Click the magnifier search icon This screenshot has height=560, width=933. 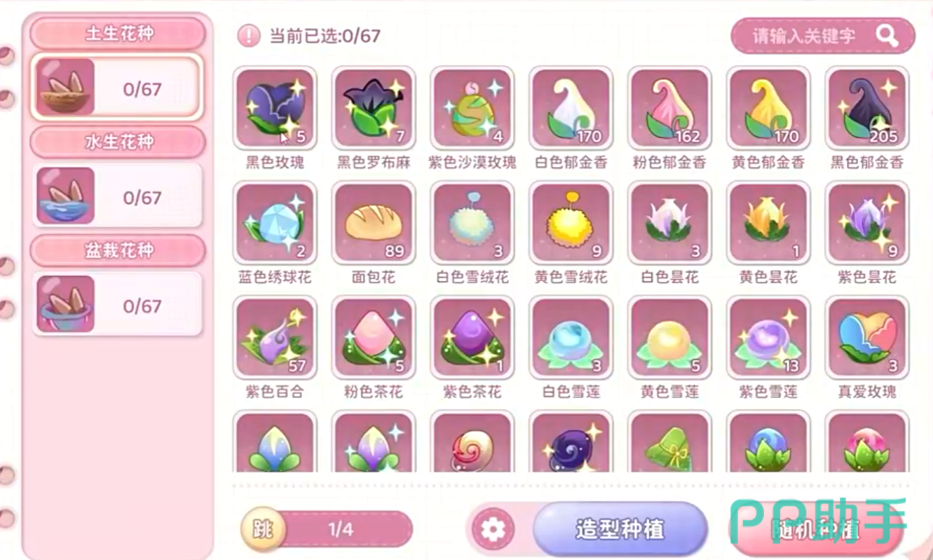click(887, 36)
